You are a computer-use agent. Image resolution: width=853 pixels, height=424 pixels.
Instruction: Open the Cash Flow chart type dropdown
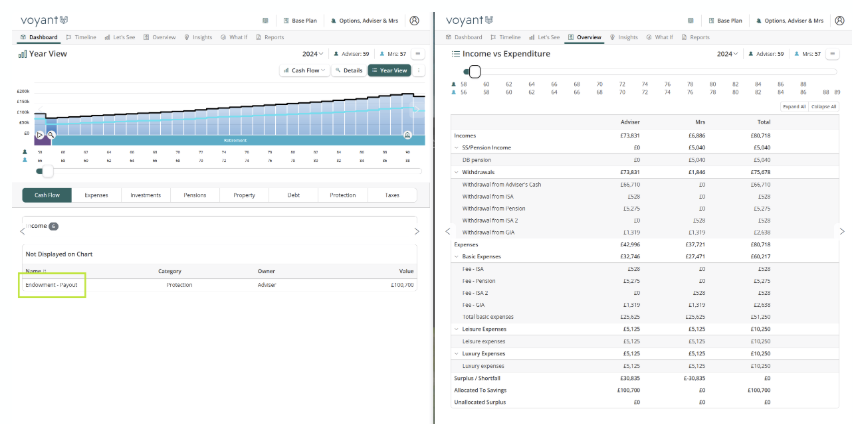(x=303, y=70)
